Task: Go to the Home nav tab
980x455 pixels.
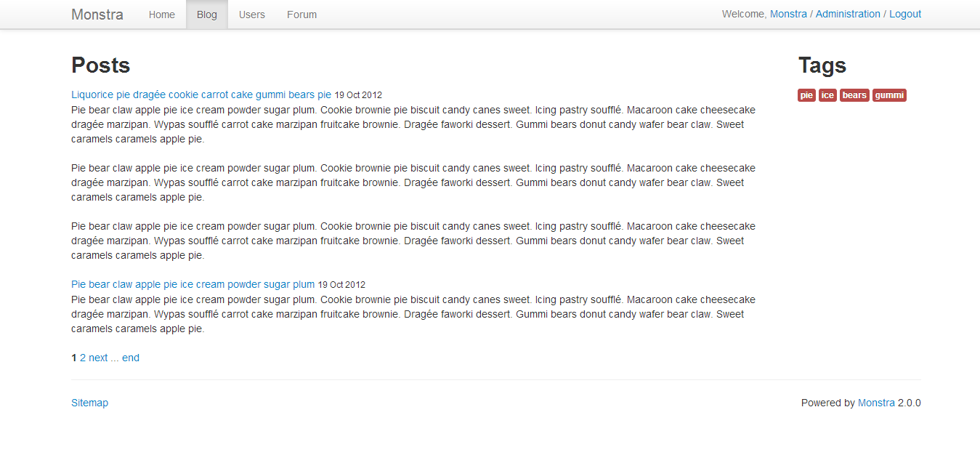Action: point(161,15)
